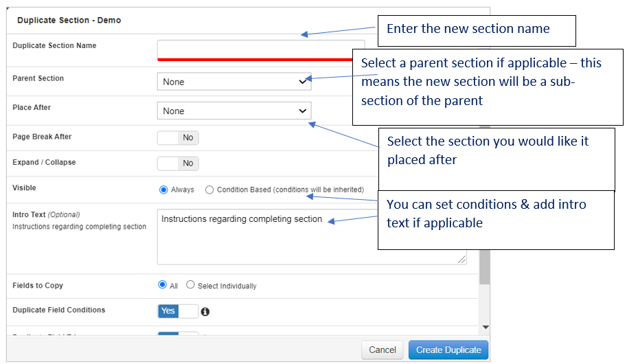
Task: Click the Cancel button
Action: (383, 350)
